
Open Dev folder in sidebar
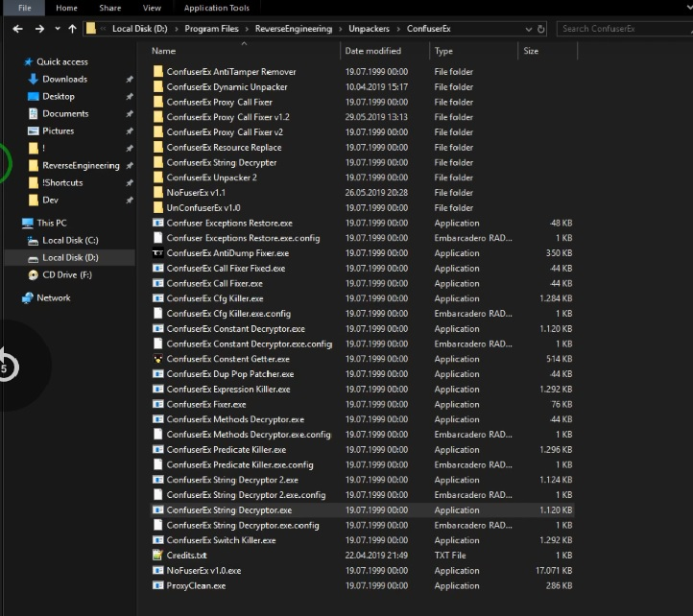50,200
